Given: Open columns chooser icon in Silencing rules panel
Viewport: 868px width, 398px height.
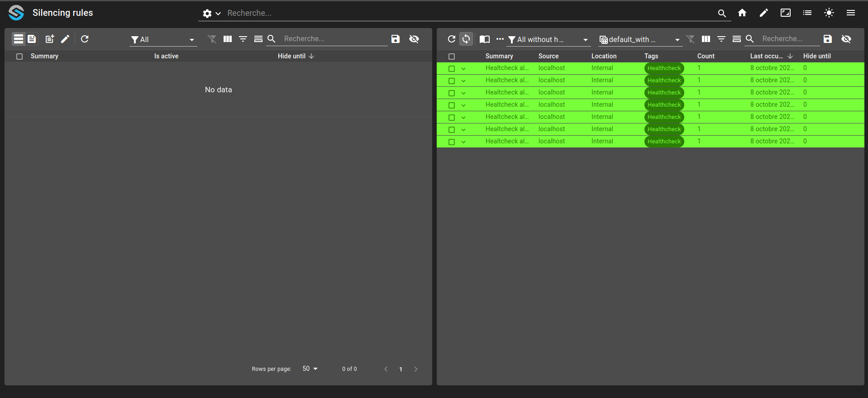Looking at the screenshot, I should 228,39.
